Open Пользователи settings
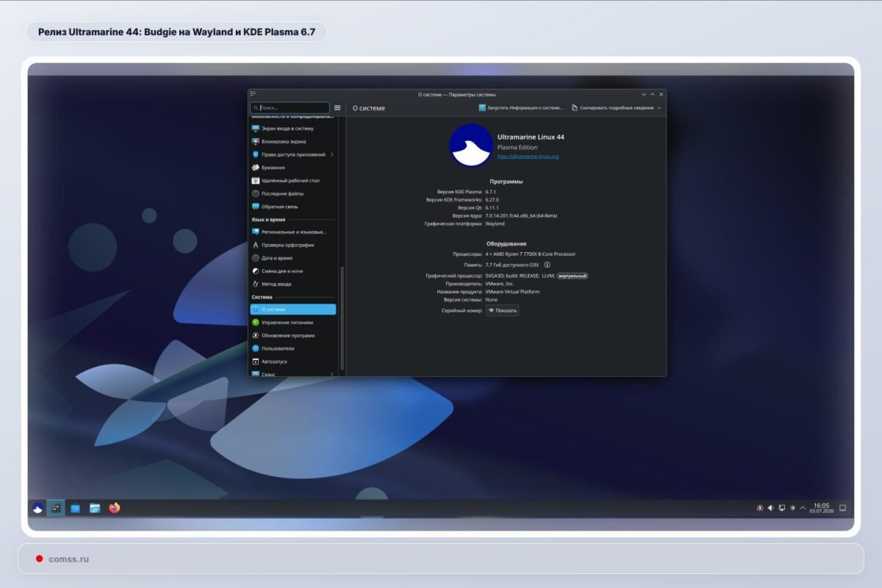The height and width of the screenshot is (588, 882). (293, 348)
